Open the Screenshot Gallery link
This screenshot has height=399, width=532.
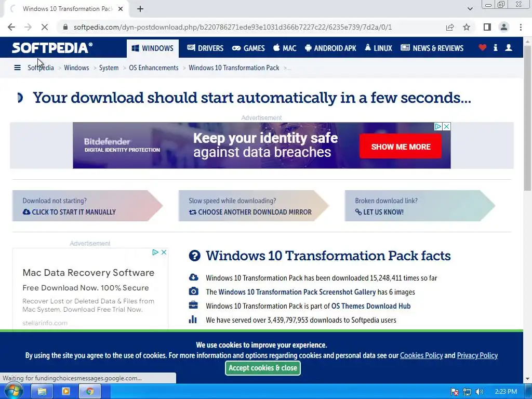(x=297, y=292)
